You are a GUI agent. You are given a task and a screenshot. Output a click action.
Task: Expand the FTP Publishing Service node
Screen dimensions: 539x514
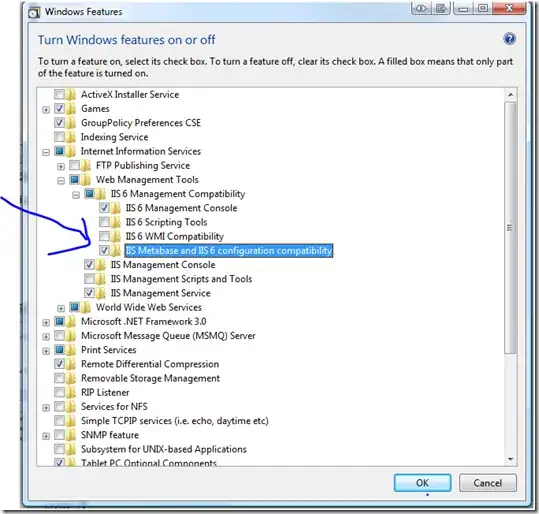pyautogui.click(x=61, y=167)
